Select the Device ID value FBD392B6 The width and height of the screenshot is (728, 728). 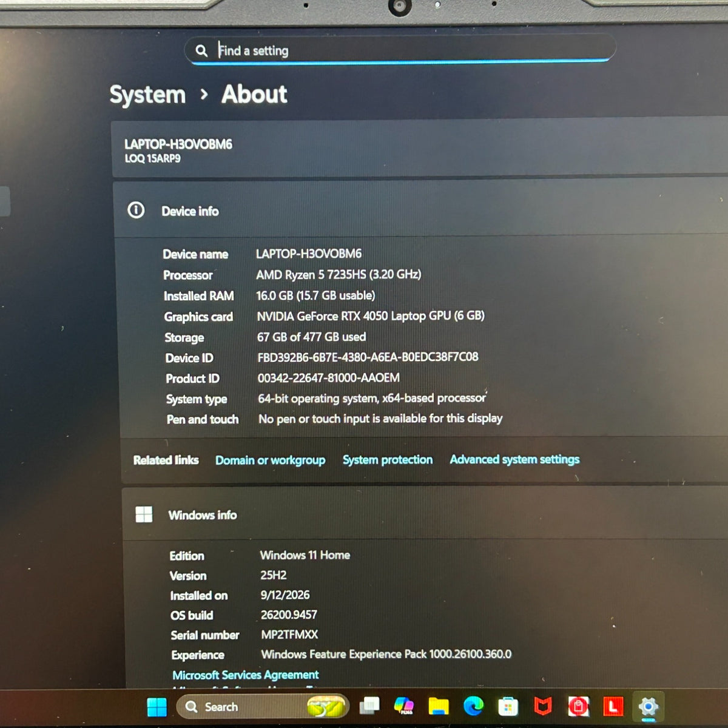pyautogui.click(x=368, y=357)
